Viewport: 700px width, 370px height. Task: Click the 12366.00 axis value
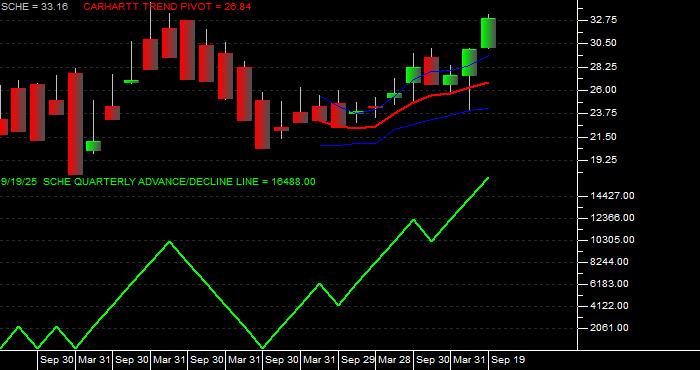coord(612,218)
